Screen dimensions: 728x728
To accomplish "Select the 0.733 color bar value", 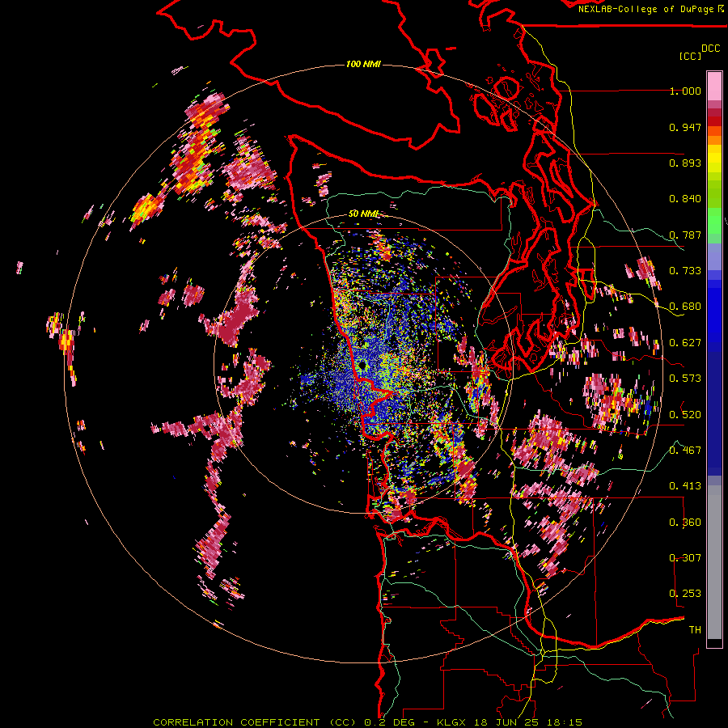I will [x=685, y=271].
